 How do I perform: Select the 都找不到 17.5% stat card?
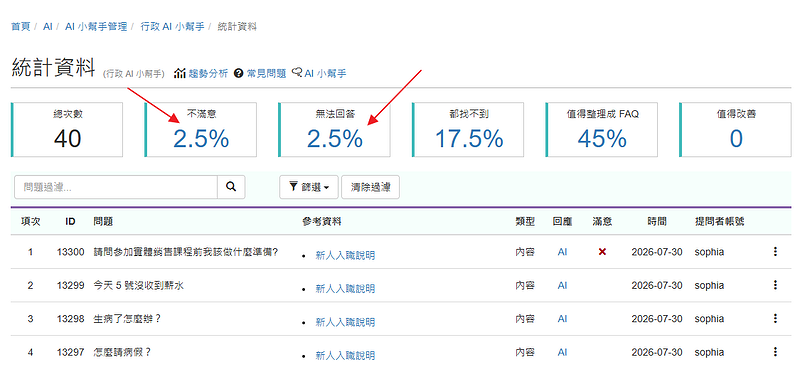coord(468,130)
